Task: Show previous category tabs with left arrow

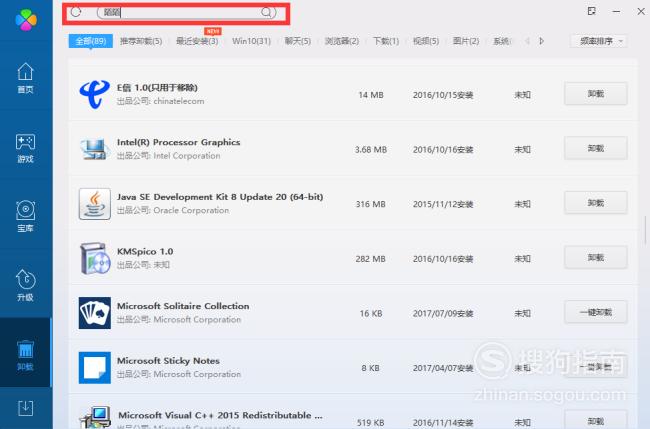Action: click(527, 41)
